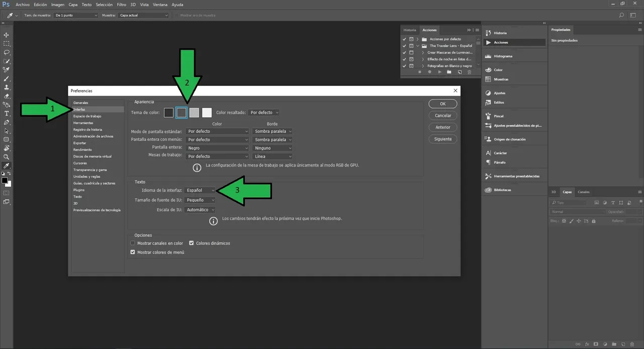Choose the darkest color theme swatch

[x=169, y=113]
